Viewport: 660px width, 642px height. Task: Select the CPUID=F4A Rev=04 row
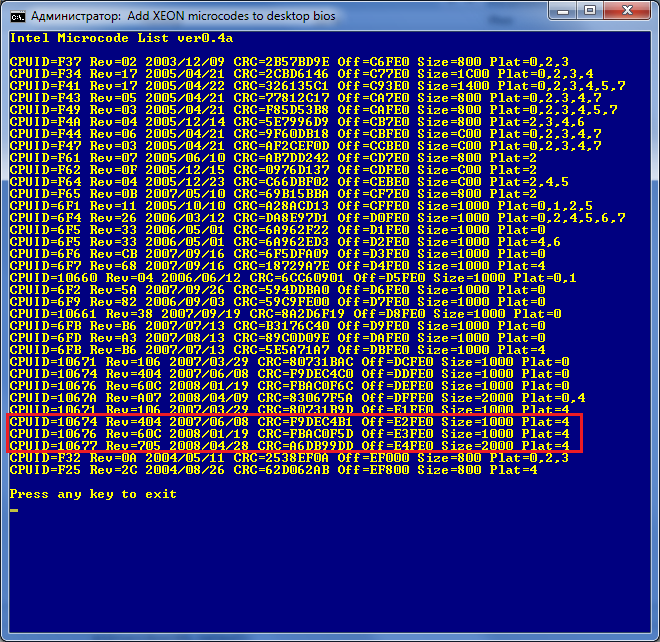(297, 122)
